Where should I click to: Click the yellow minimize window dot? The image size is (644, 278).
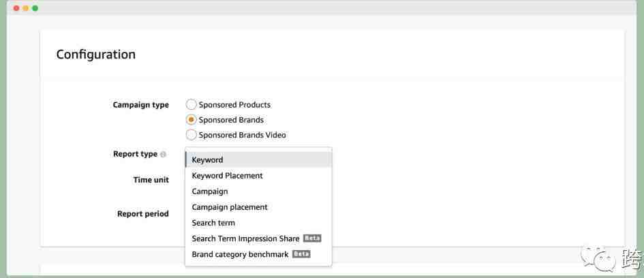[x=26, y=8]
